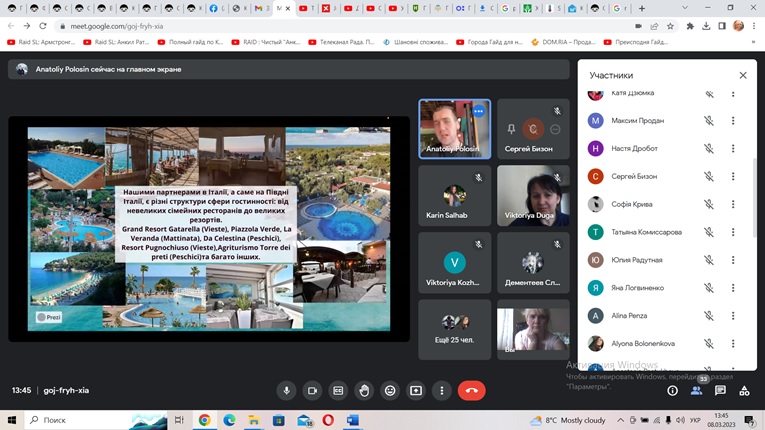
Task: Open more actions for Alina Penza
Action: [x=733, y=316]
